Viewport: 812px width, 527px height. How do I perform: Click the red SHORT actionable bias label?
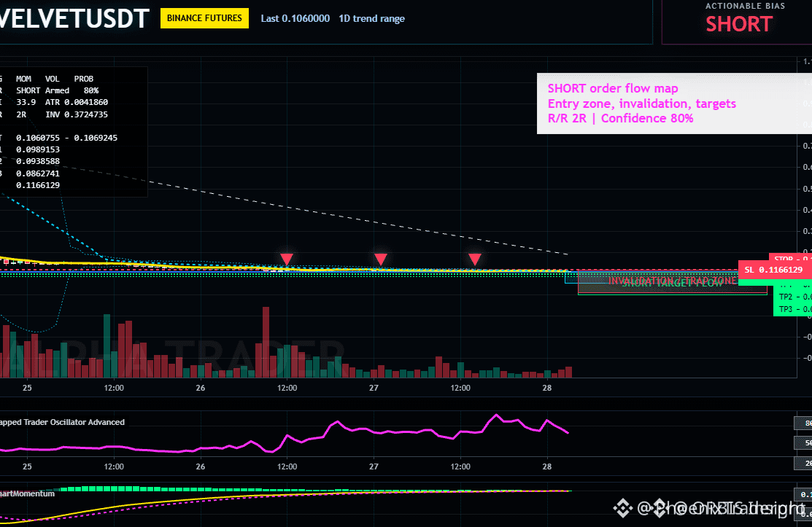pos(739,24)
